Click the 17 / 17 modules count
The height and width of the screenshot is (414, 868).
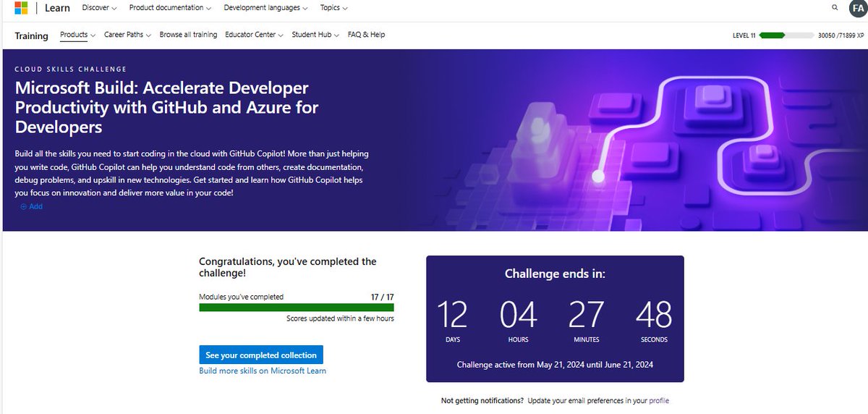[x=382, y=297]
